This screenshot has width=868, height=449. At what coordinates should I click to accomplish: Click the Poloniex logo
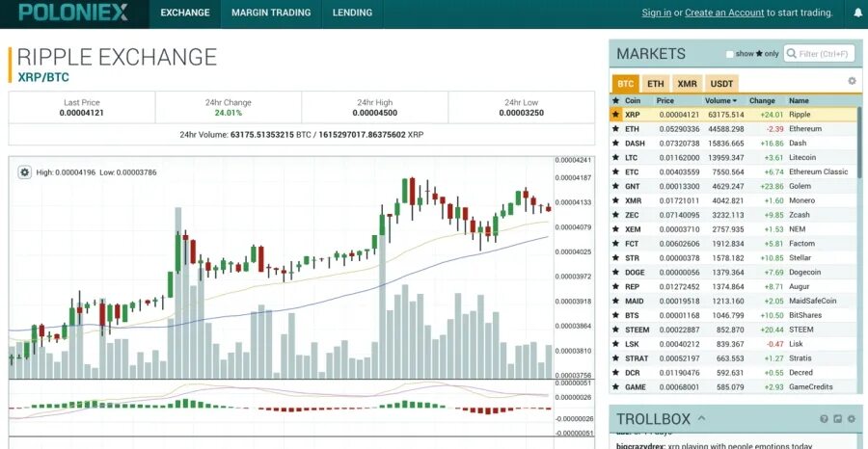click(x=73, y=13)
